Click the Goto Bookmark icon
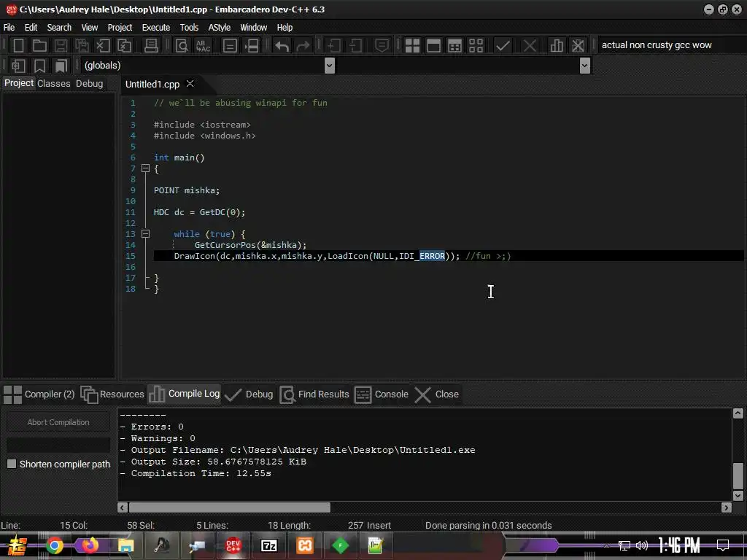The width and height of the screenshot is (747, 560). [x=61, y=66]
